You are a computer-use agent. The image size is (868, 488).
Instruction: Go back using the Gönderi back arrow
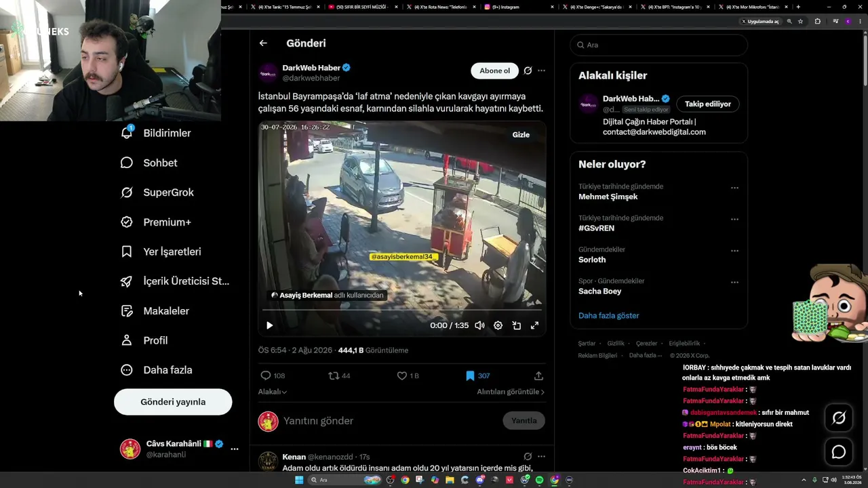pos(263,43)
